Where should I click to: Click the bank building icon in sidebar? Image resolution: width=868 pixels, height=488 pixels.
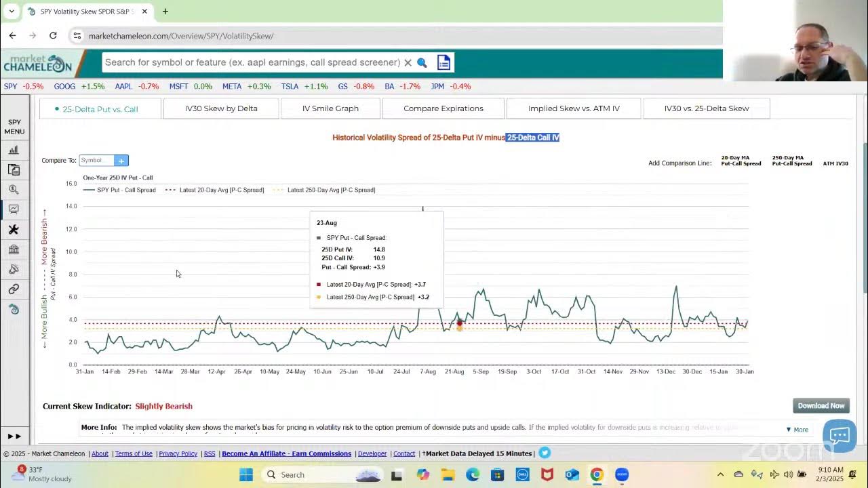14,249
